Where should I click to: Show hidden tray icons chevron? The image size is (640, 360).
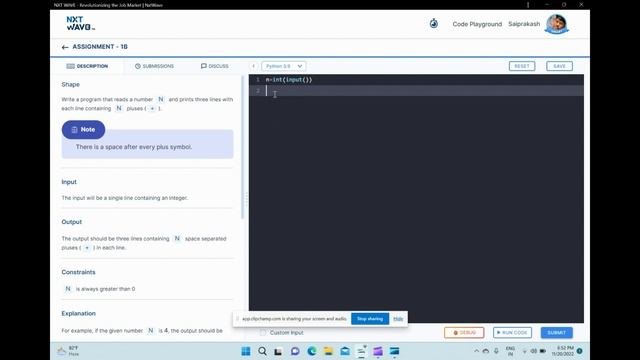click(x=476, y=351)
